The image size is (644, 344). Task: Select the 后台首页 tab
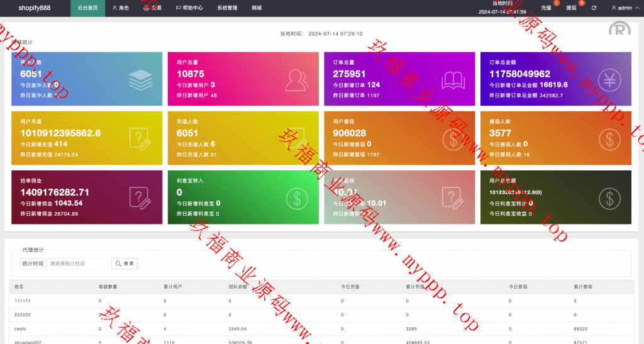[87, 8]
